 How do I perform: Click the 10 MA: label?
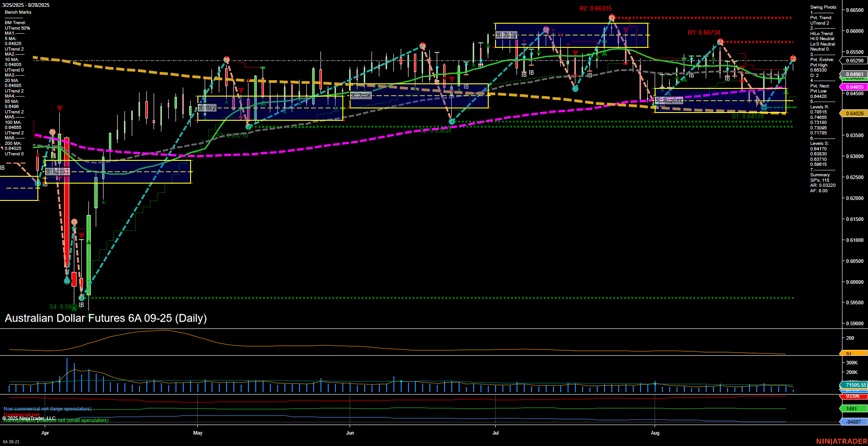pos(12,60)
